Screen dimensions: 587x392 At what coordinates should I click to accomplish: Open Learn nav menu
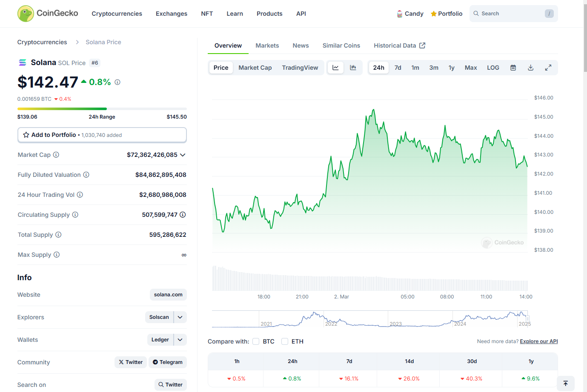coord(235,14)
